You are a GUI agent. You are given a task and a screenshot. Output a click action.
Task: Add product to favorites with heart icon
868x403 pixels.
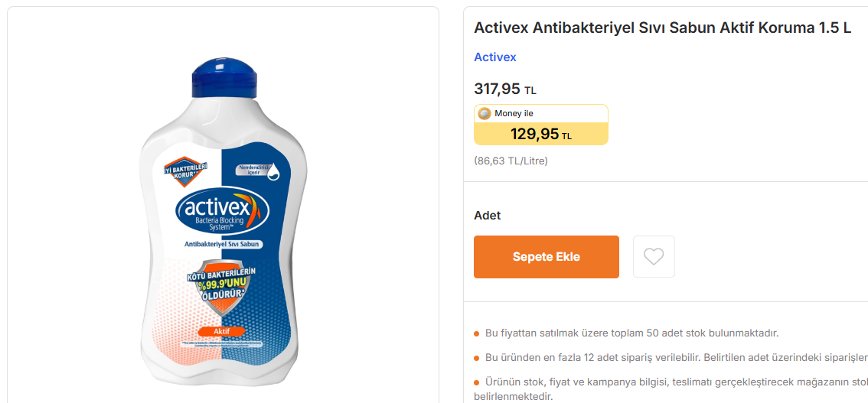point(654,256)
